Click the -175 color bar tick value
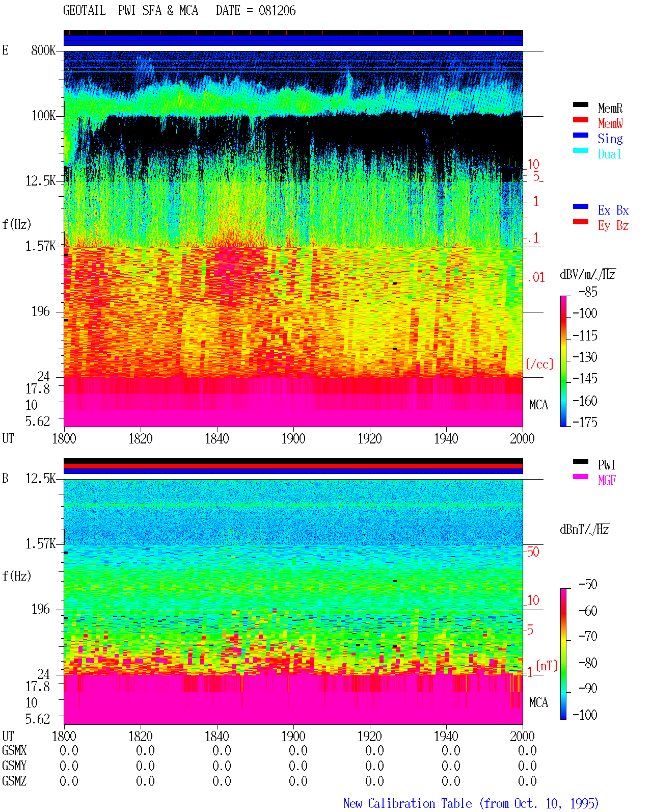 tap(585, 423)
